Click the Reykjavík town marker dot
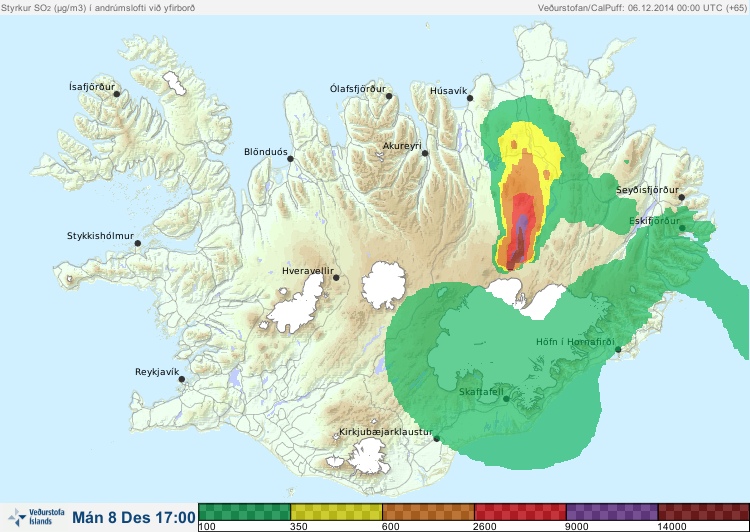 click(x=182, y=379)
